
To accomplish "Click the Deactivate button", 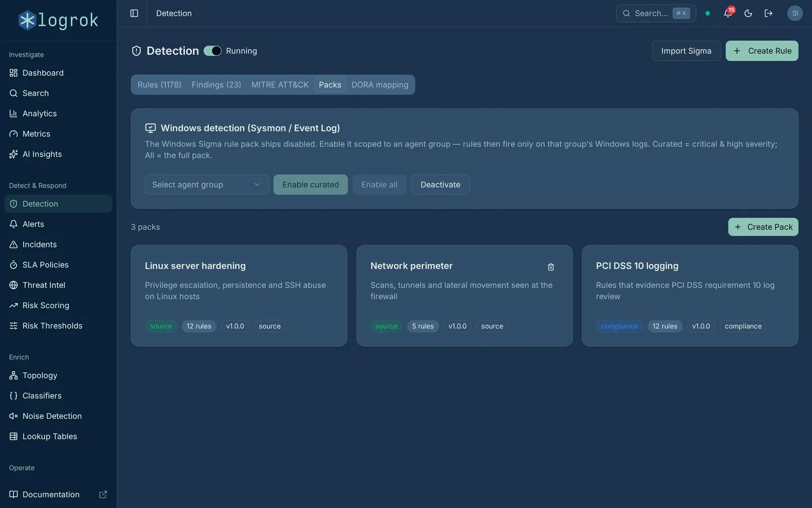I will pos(440,185).
